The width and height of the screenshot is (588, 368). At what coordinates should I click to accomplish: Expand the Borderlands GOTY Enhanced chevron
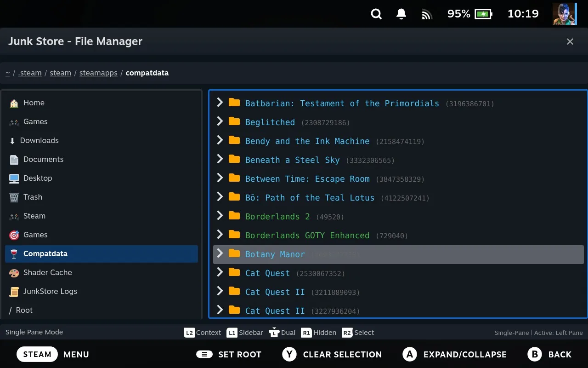pyautogui.click(x=220, y=235)
